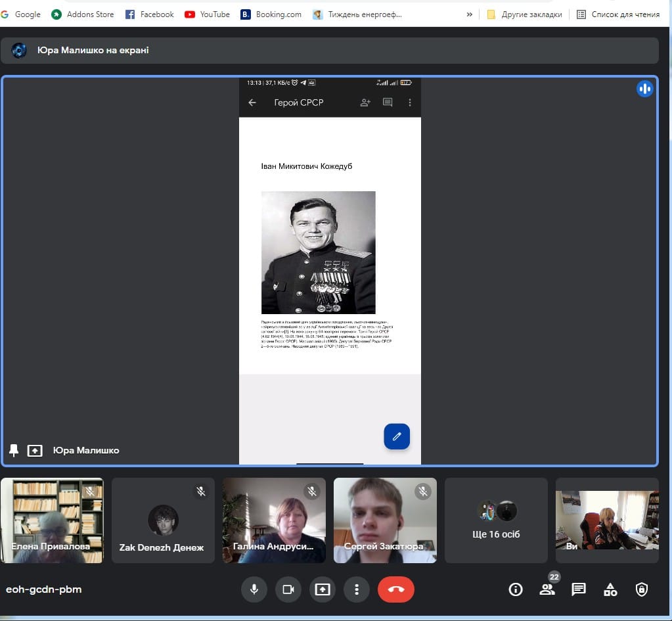The width and height of the screenshot is (672, 621).
Task: Open the Facebook bookmark
Action: pos(150,14)
